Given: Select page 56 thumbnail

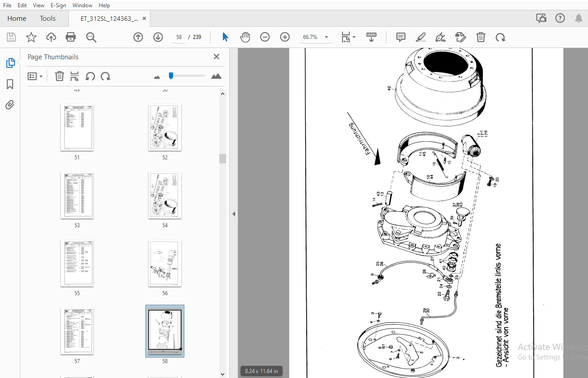Looking at the screenshot, I should point(165,263).
